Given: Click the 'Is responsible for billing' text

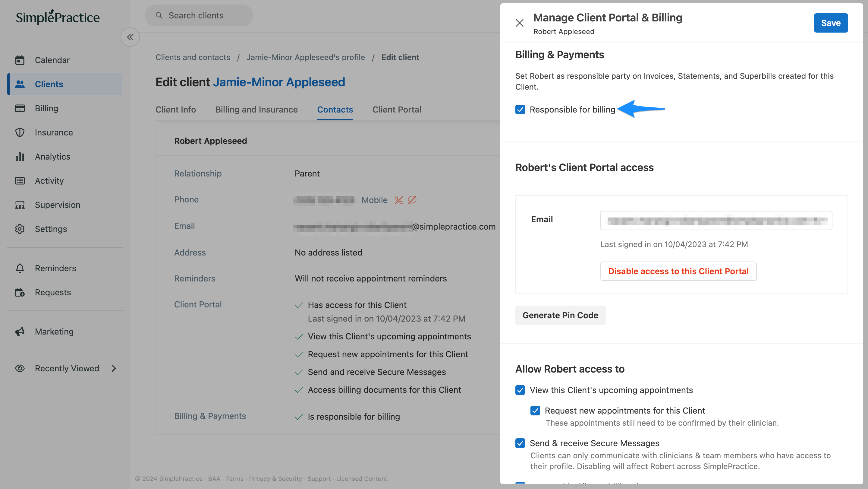Looking at the screenshot, I should pos(354,417).
